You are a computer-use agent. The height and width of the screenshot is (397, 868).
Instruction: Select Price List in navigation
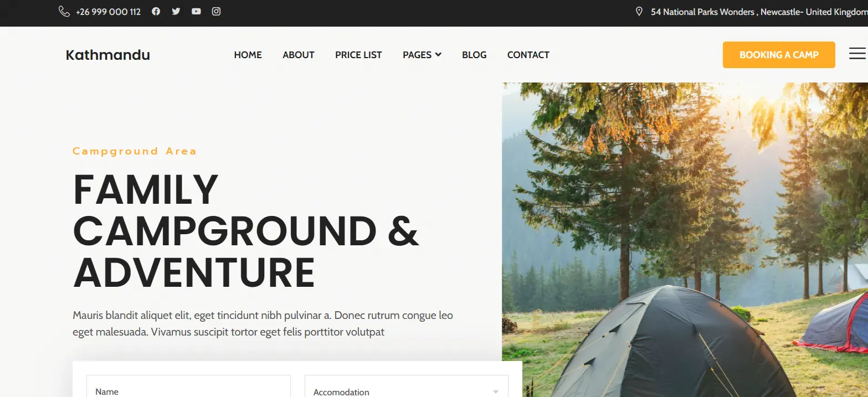(358, 55)
